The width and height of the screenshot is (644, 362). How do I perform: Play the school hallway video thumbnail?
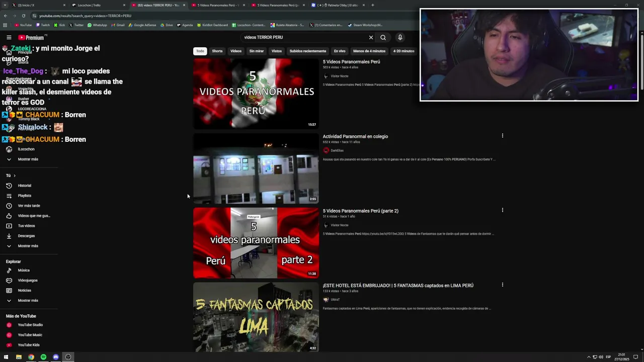coord(256,168)
